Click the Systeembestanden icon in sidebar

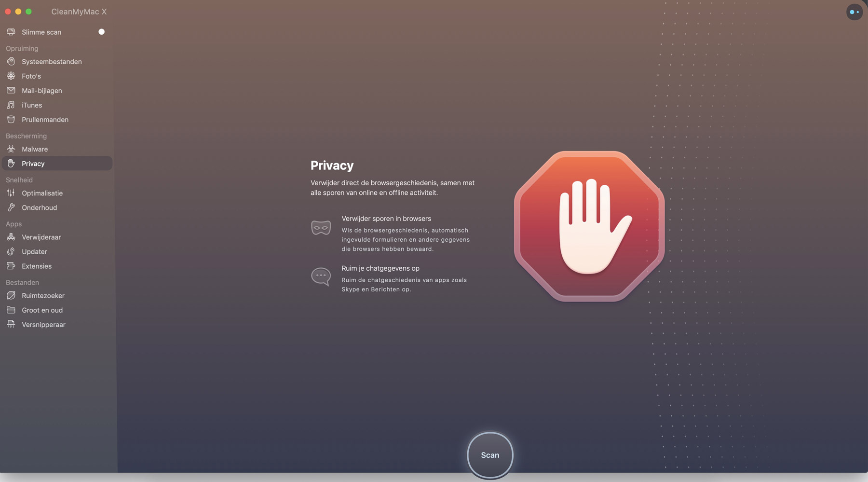coord(11,61)
